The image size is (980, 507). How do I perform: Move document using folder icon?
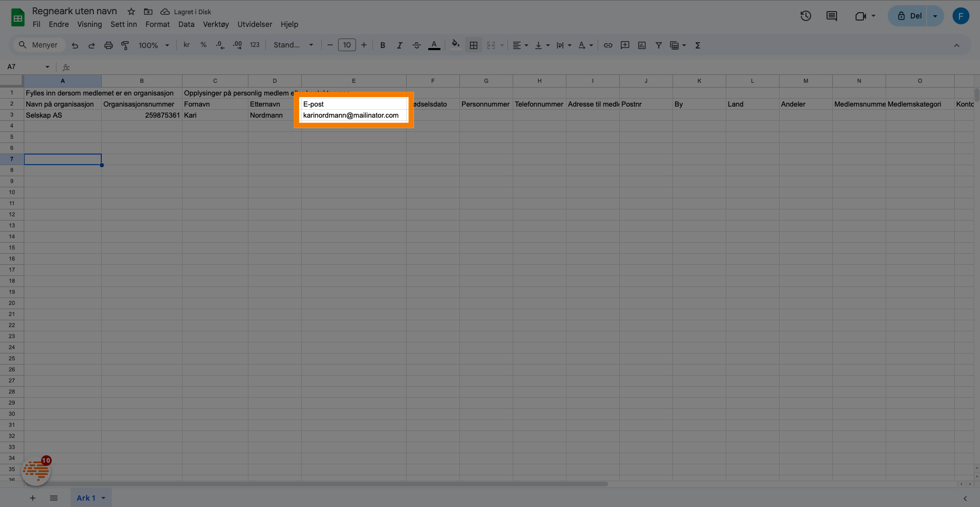pyautogui.click(x=148, y=12)
